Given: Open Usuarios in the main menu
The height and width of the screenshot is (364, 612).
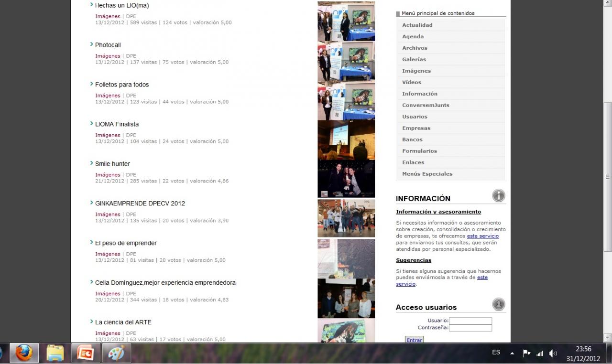Looking at the screenshot, I should (x=451, y=117).
